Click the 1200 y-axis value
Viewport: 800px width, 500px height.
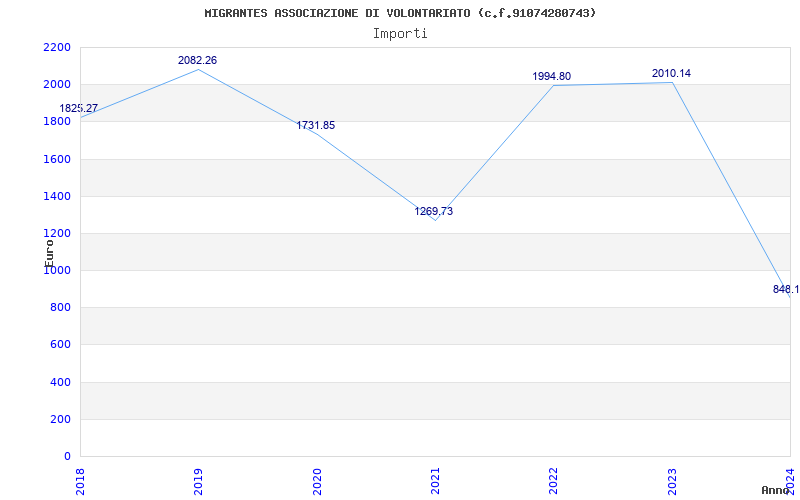57,234
